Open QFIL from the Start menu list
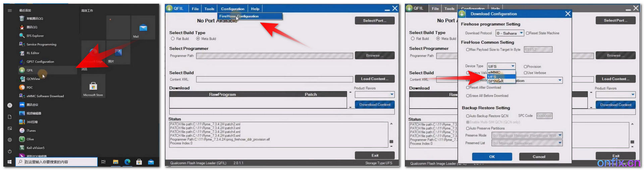The image size is (644, 170). point(30,70)
